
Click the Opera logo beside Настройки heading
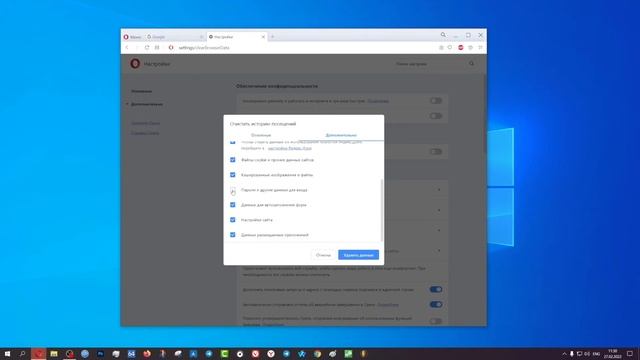click(x=135, y=64)
